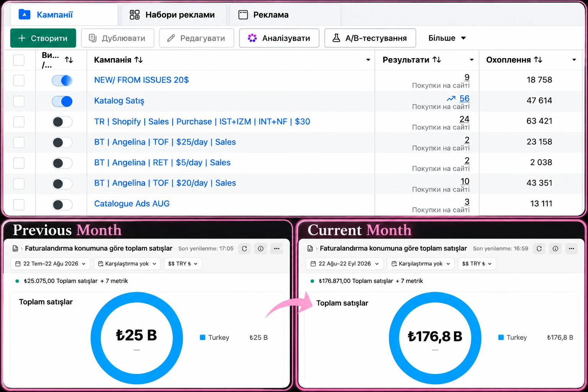
Task: Open the BT | Angelina | TOF | $25/day campaign
Action: 165,142
